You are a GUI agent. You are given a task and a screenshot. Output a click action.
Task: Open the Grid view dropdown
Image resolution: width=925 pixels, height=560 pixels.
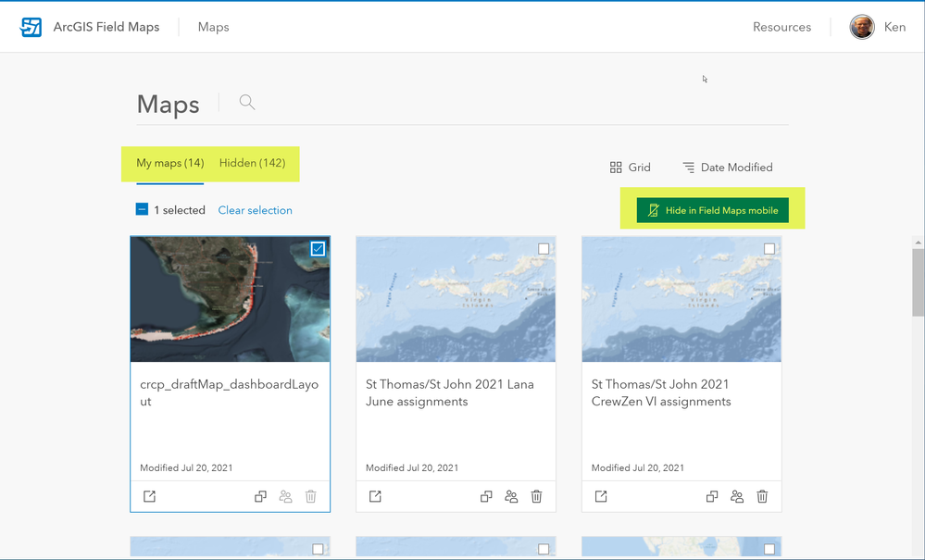click(x=630, y=168)
